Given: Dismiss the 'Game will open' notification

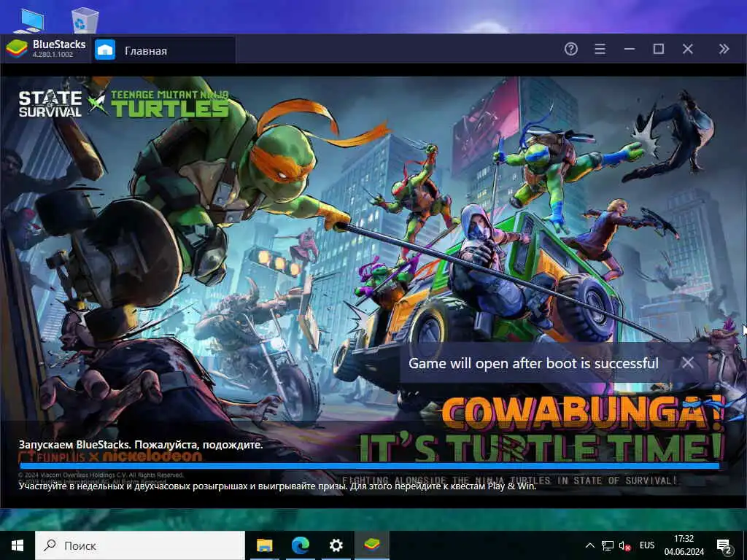Looking at the screenshot, I should [x=687, y=362].
